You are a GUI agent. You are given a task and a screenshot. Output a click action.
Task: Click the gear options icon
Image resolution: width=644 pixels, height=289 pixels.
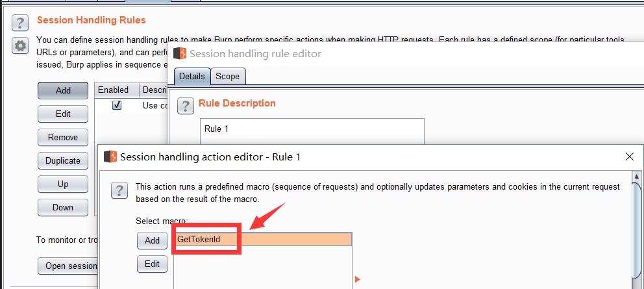21,46
